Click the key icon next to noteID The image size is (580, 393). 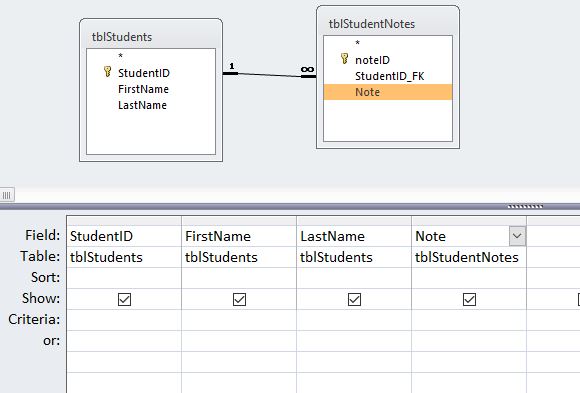(344, 58)
